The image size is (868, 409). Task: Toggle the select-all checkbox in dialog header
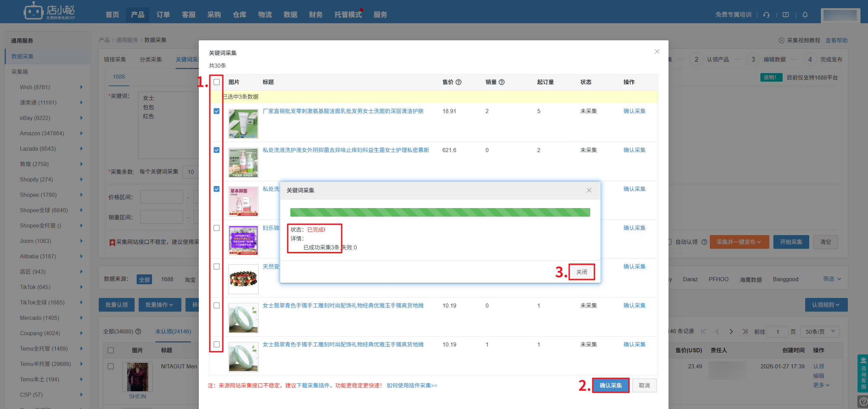click(x=217, y=82)
